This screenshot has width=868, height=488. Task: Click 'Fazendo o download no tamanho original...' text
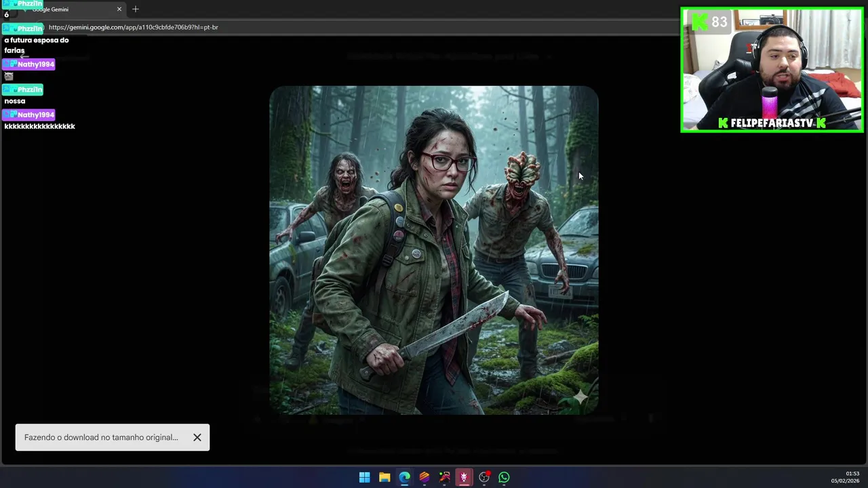[101, 437]
